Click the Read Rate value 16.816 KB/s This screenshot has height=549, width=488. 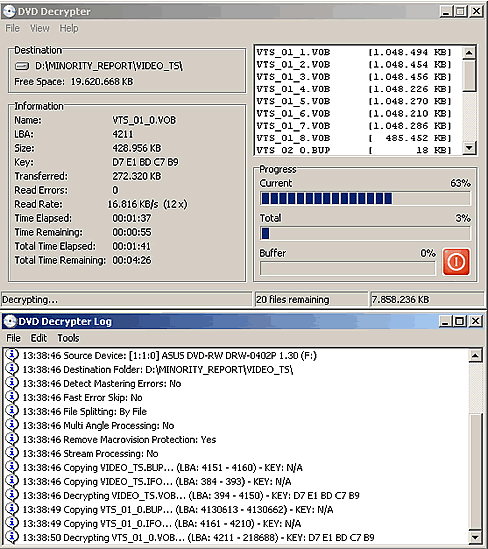[x=133, y=204]
